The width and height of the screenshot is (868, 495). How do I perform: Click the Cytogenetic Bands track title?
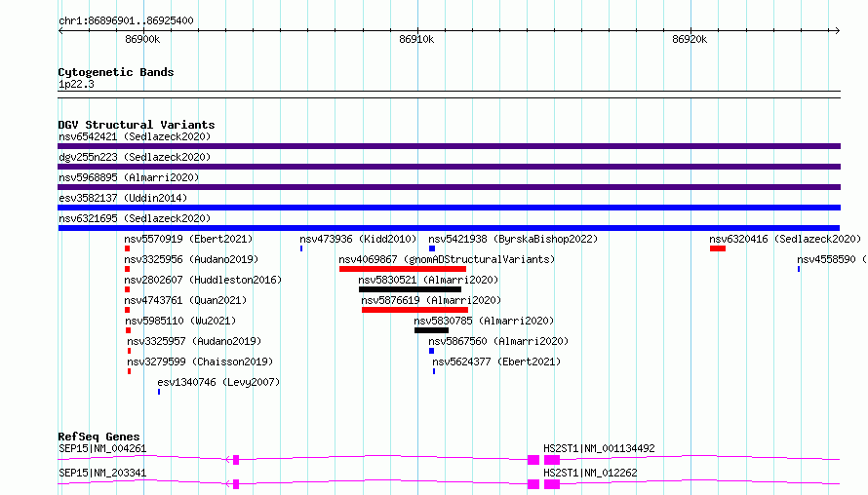click(116, 72)
